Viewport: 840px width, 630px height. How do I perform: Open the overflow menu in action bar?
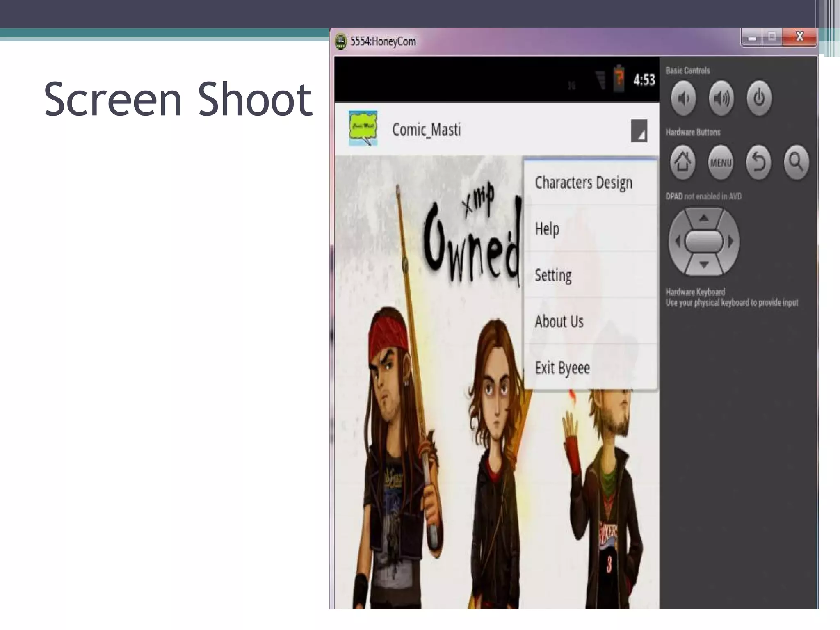tap(639, 131)
